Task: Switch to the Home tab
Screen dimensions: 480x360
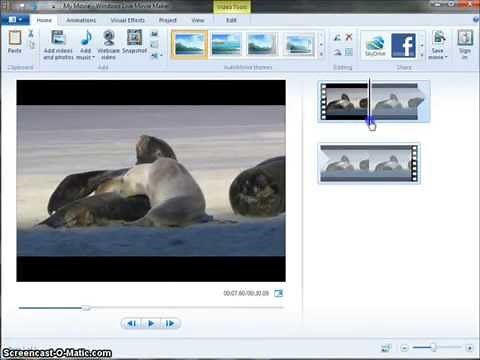Action: point(44,20)
